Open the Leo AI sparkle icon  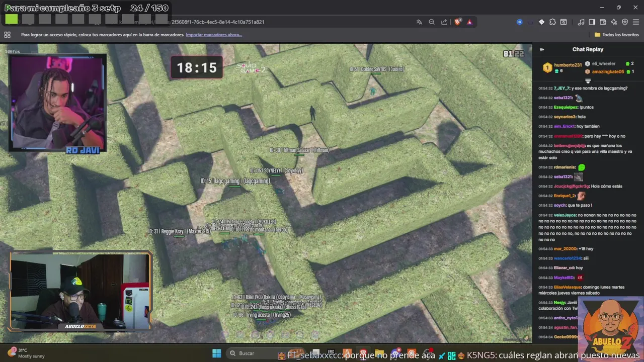614,22
